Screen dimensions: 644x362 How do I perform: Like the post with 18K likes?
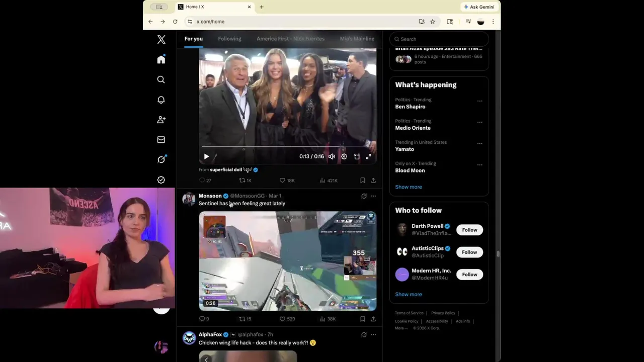click(287, 180)
